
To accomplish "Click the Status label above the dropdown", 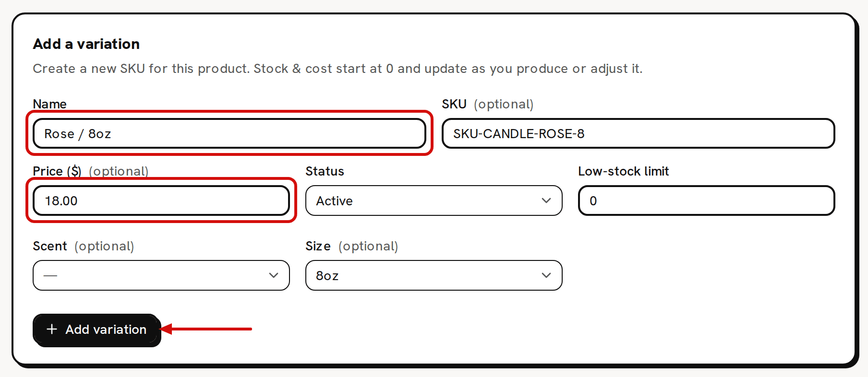I will pos(325,171).
